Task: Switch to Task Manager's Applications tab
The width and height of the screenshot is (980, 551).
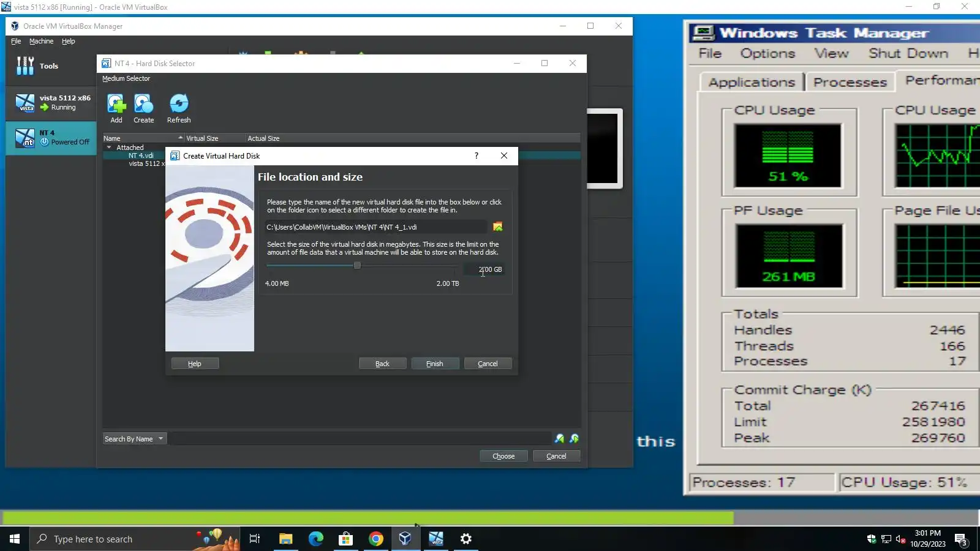Action: coord(752,83)
